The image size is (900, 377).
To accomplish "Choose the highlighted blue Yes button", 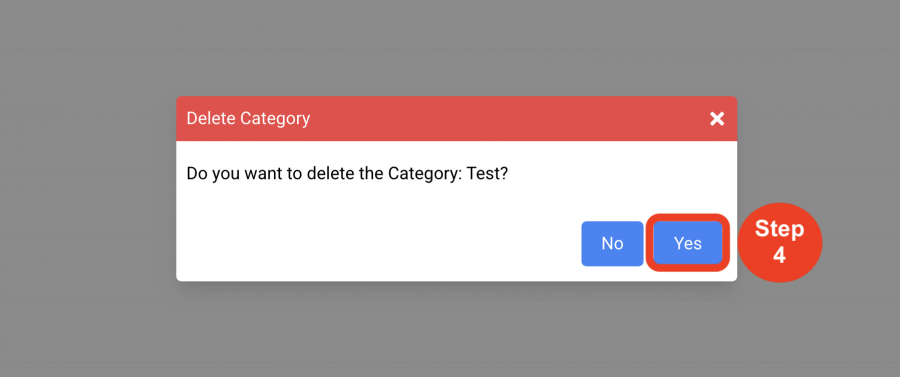I will pos(688,243).
